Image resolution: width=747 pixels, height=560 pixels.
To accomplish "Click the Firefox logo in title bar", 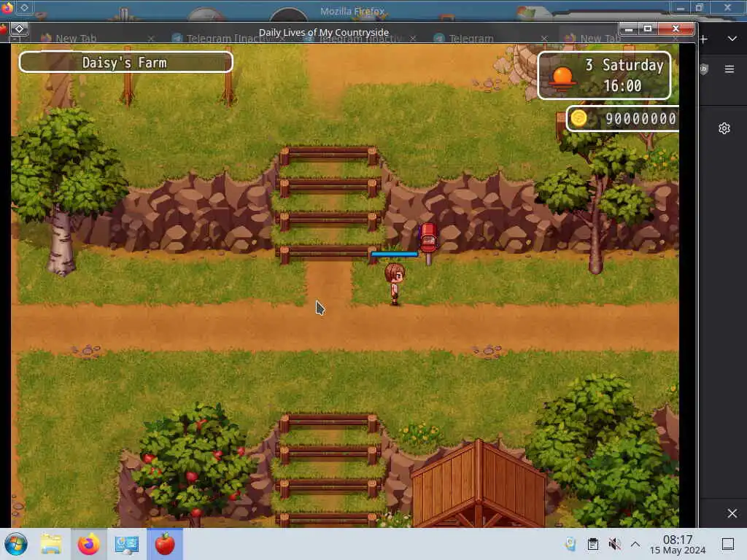I will point(7,7).
